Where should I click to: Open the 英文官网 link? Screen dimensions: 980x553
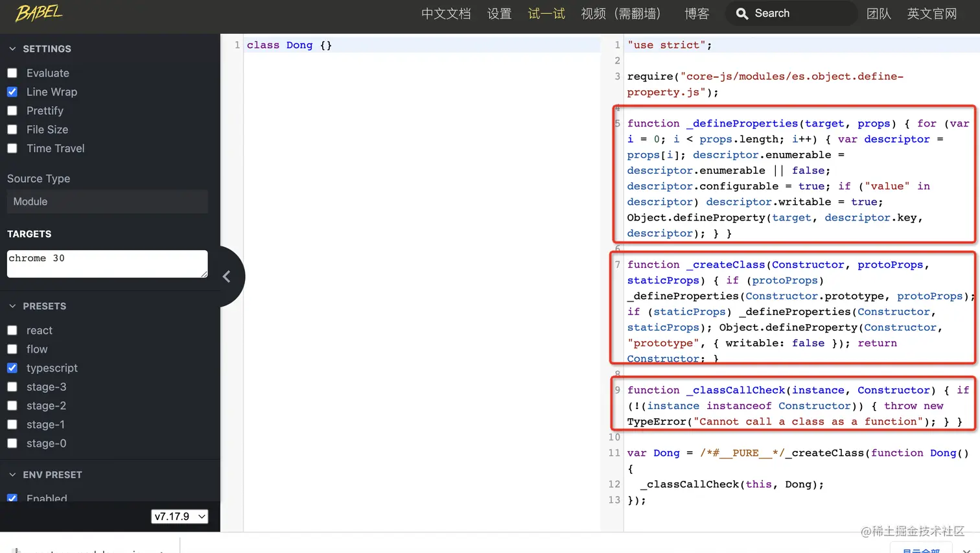(932, 14)
